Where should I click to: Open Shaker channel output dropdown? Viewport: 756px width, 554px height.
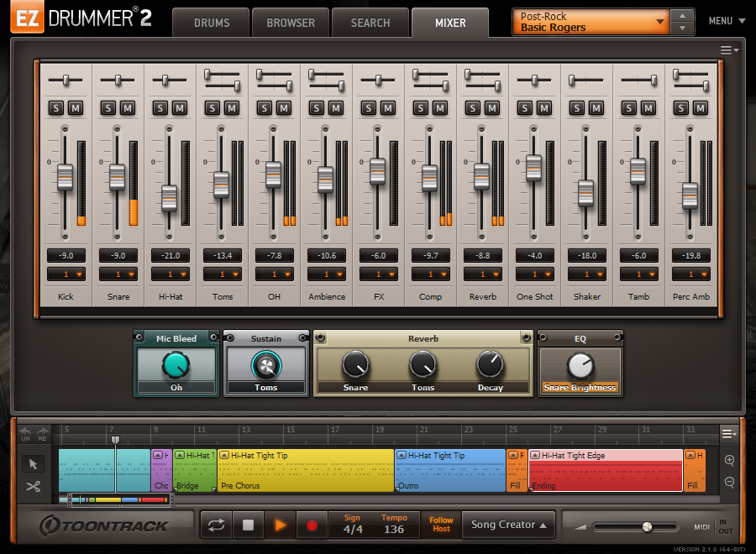coord(587,274)
